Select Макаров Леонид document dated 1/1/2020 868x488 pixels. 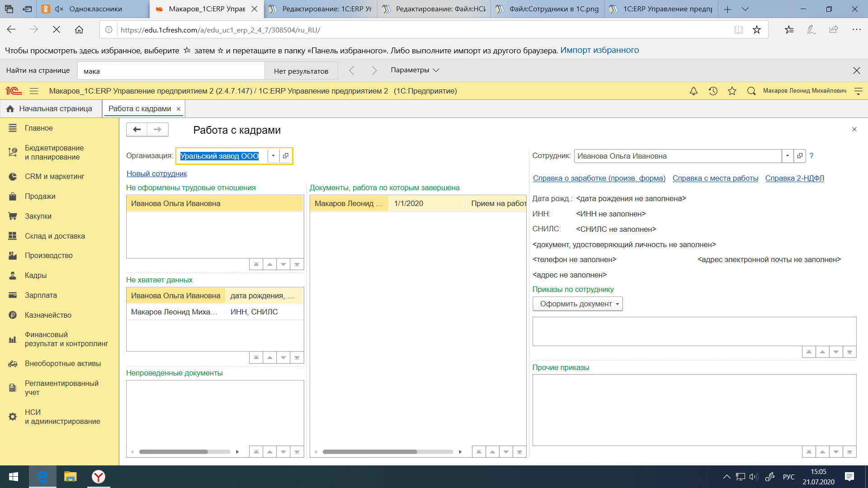point(418,203)
